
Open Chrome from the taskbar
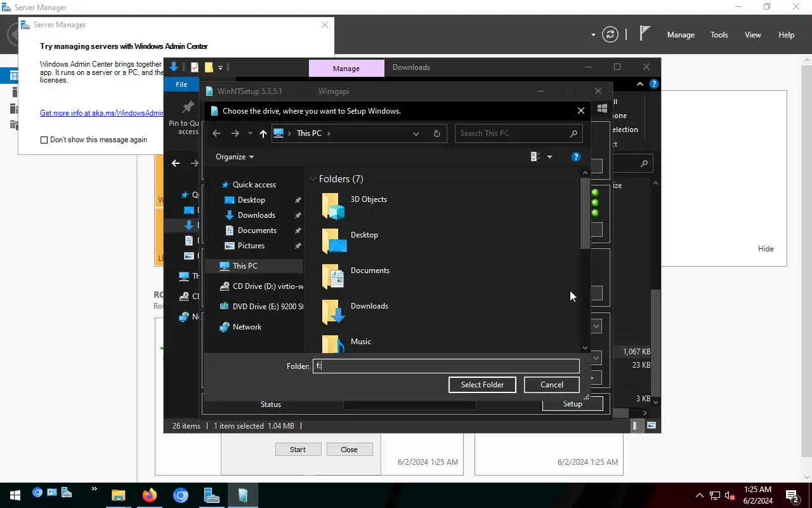click(x=181, y=495)
